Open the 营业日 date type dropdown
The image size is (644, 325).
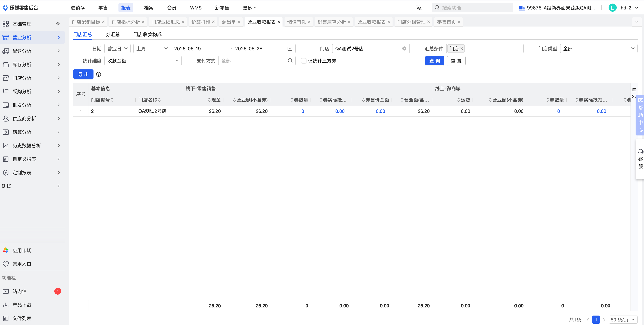point(117,48)
